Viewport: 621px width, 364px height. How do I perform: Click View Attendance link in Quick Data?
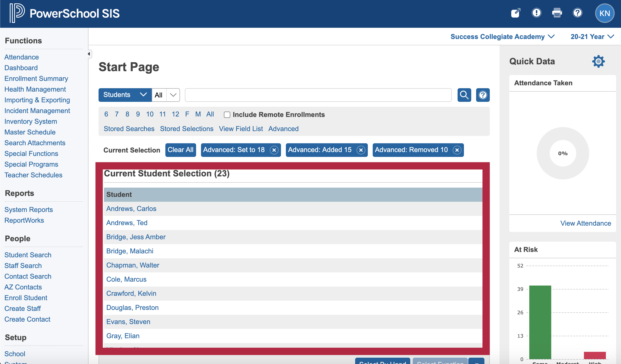[x=585, y=223]
